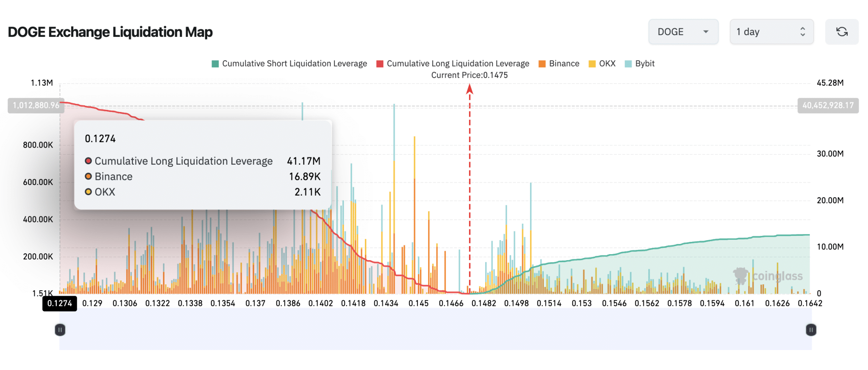Image resolution: width=868 pixels, height=370 pixels.
Task: Click the 0.1514 x-axis price label
Action: (x=549, y=303)
